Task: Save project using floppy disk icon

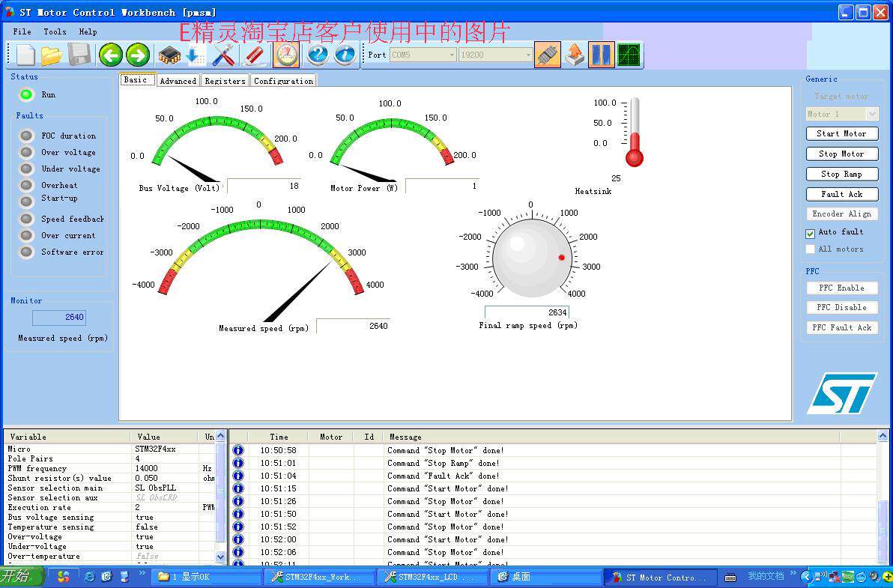Action: 79,55
